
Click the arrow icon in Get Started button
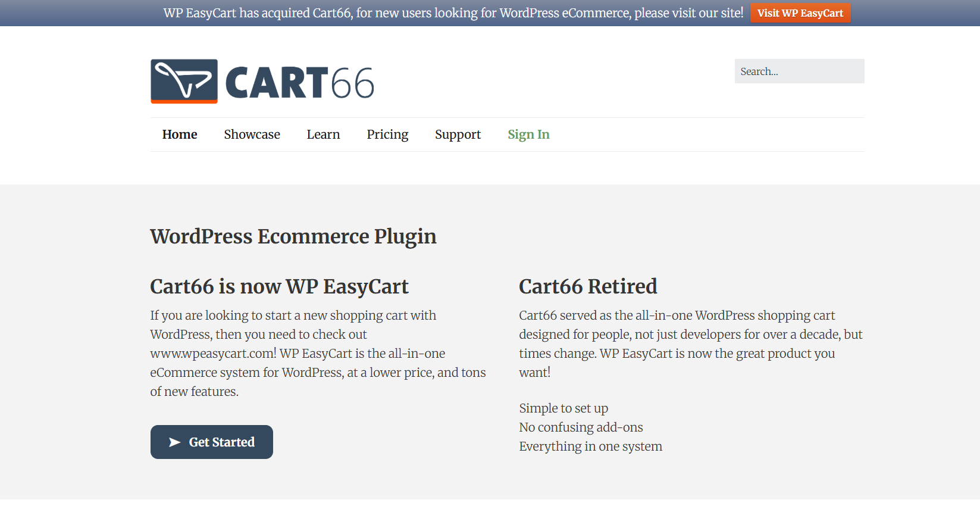[174, 442]
